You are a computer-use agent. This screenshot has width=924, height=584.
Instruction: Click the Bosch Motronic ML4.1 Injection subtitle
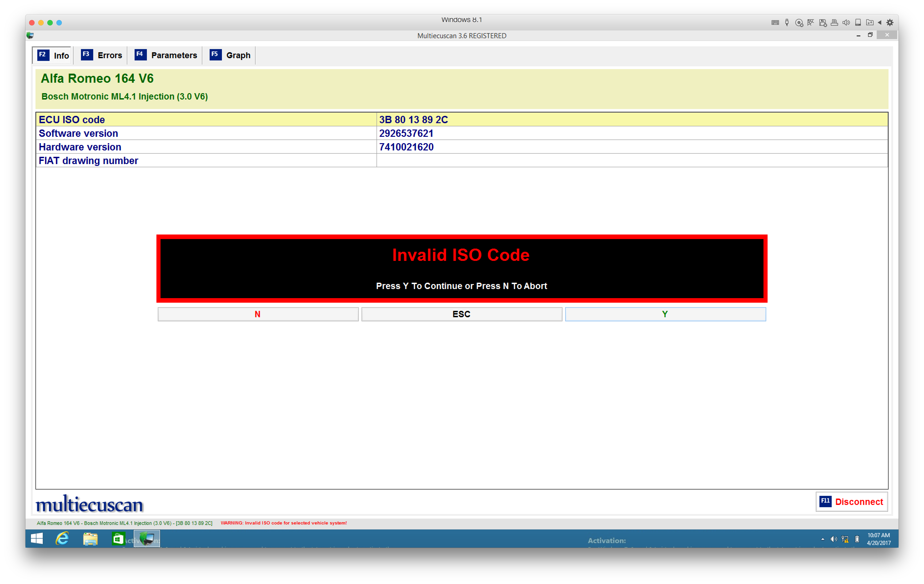pyautogui.click(x=124, y=96)
